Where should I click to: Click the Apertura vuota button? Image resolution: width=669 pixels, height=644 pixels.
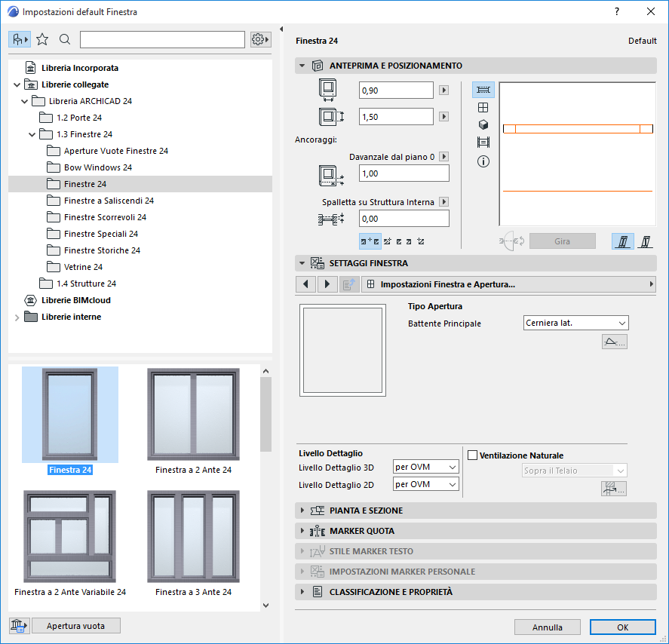pyautogui.click(x=75, y=626)
